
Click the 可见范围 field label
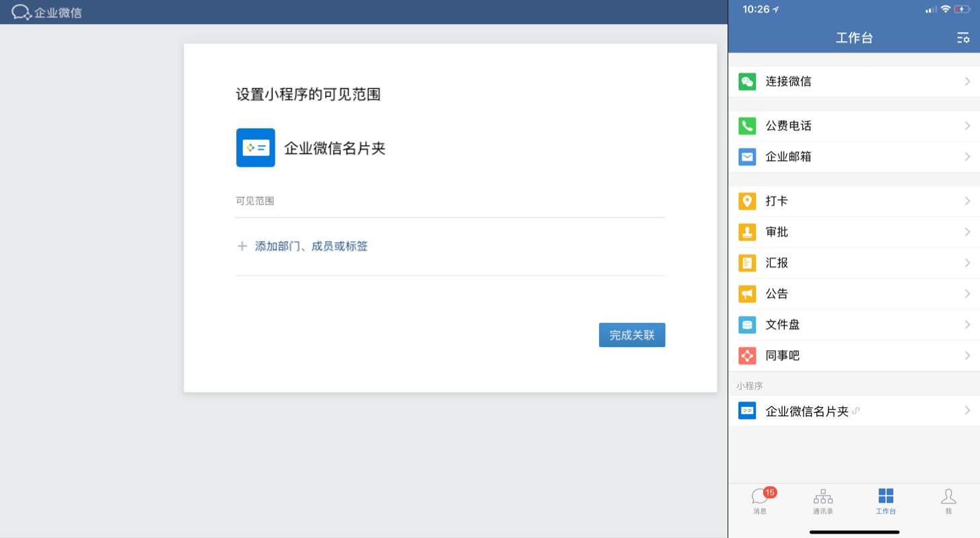pos(254,200)
